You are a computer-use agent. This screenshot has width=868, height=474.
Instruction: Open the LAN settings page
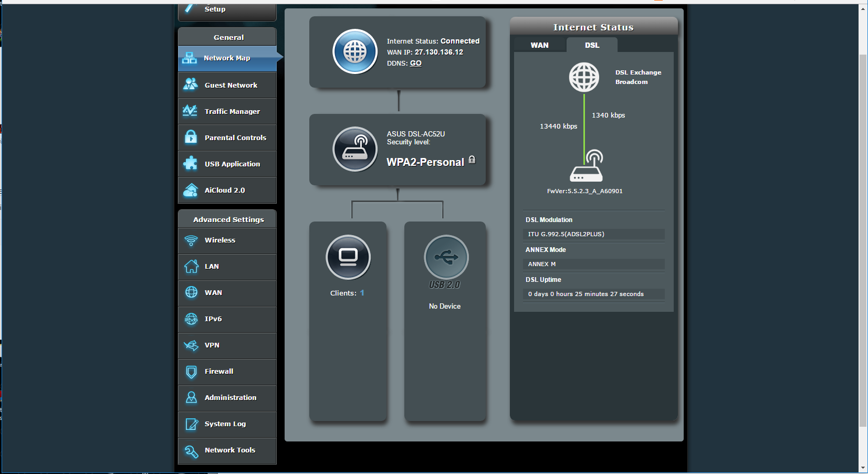(x=227, y=267)
